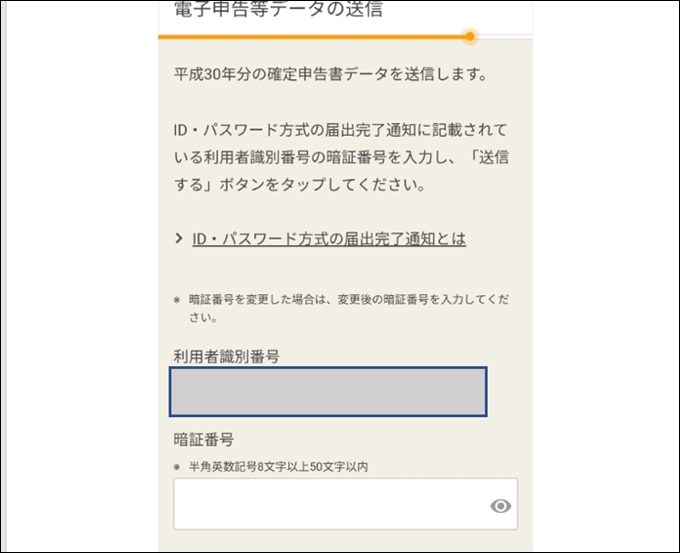Click the unfilled gray progress bar end

coord(506,36)
